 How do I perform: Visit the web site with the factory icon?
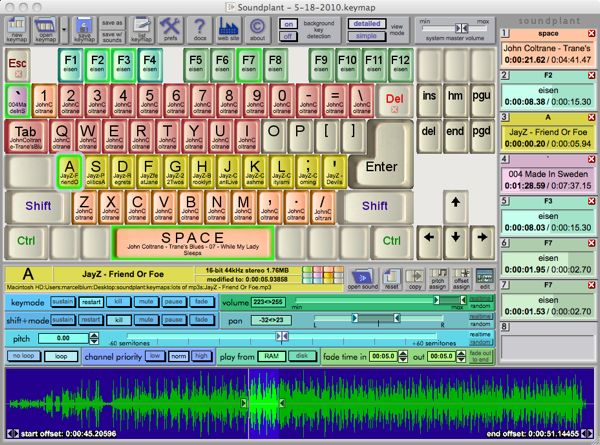[x=228, y=29]
